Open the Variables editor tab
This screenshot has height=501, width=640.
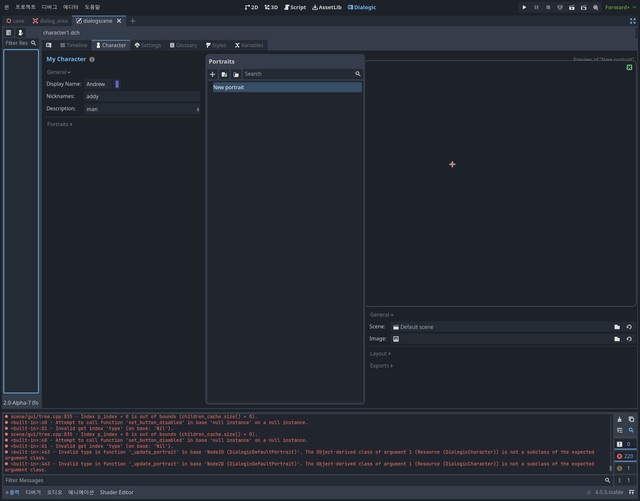tap(249, 45)
